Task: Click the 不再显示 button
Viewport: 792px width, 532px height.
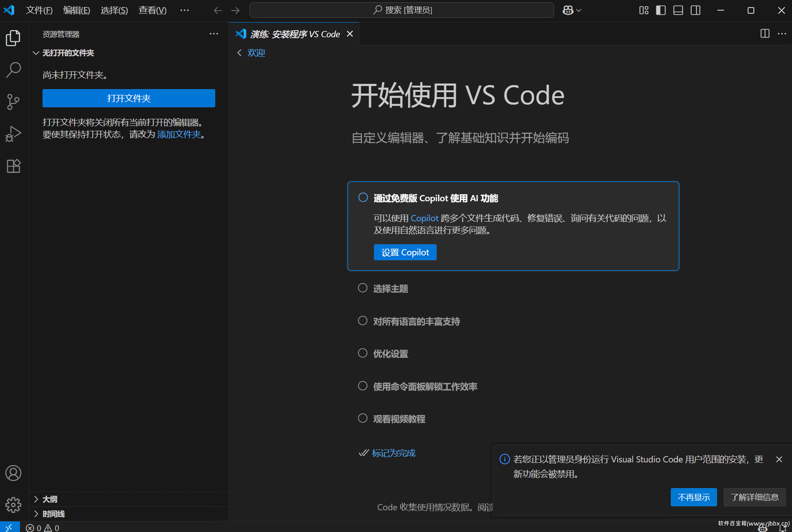Action: point(694,497)
